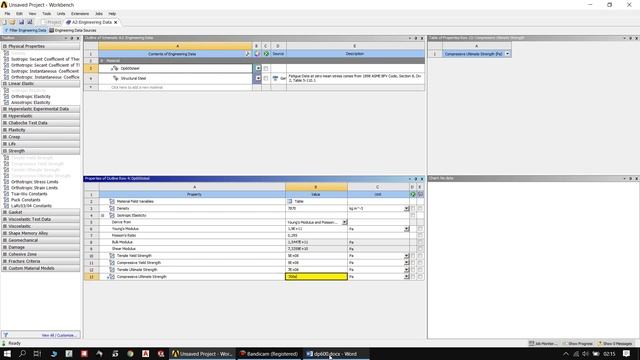This screenshot has width=640, height=360.
Task: Open the Units menu
Action: [x=61, y=13]
